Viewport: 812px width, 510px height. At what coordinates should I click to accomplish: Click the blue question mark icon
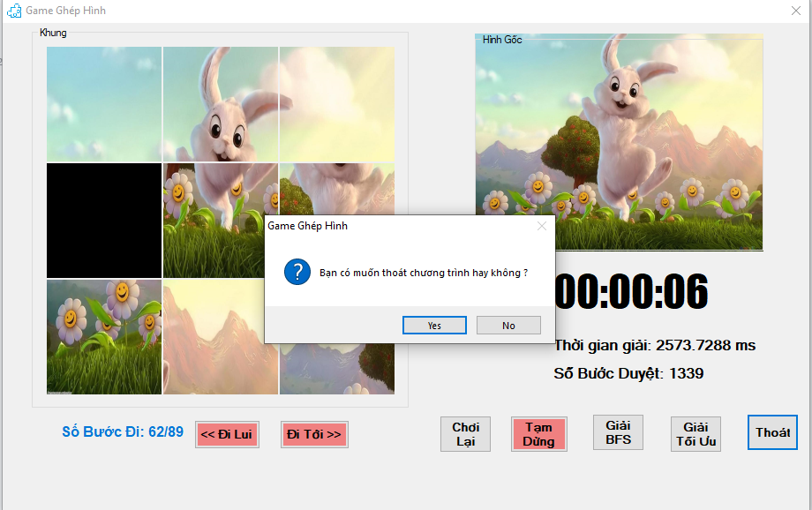pyautogui.click(x=297, y=273)
